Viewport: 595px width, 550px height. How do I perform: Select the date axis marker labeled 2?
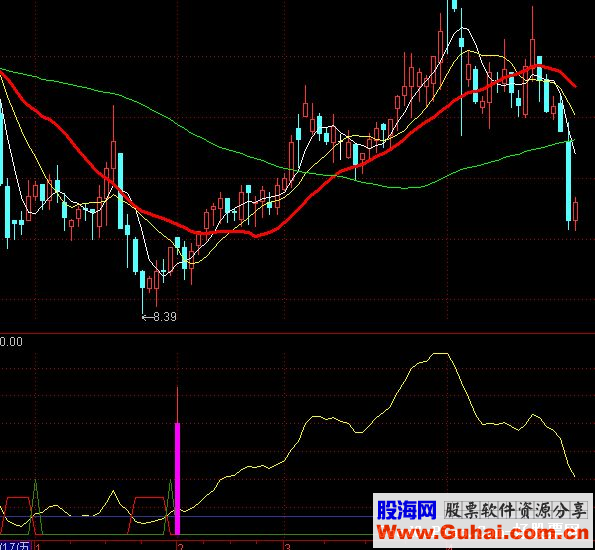[x=181, y=547]
